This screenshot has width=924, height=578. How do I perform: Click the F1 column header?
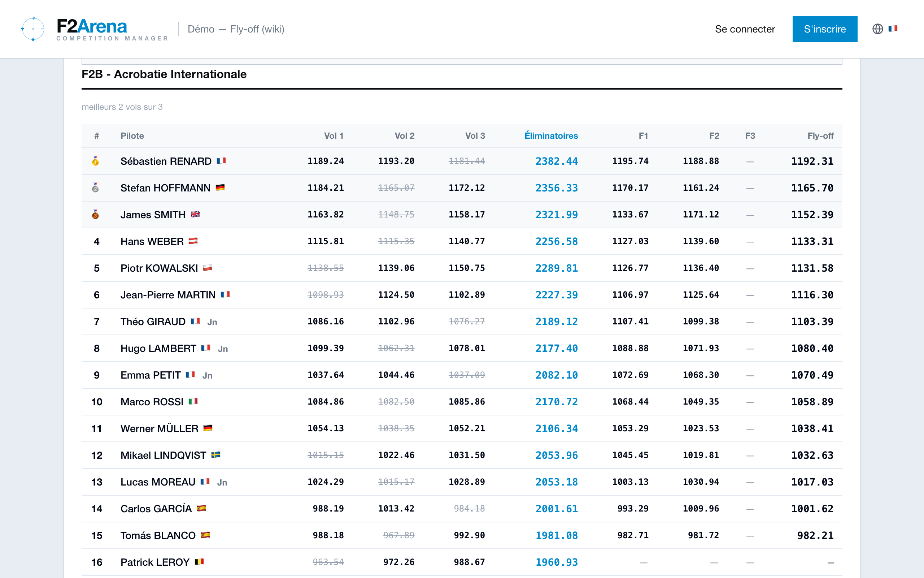click(x=643, y=136)
